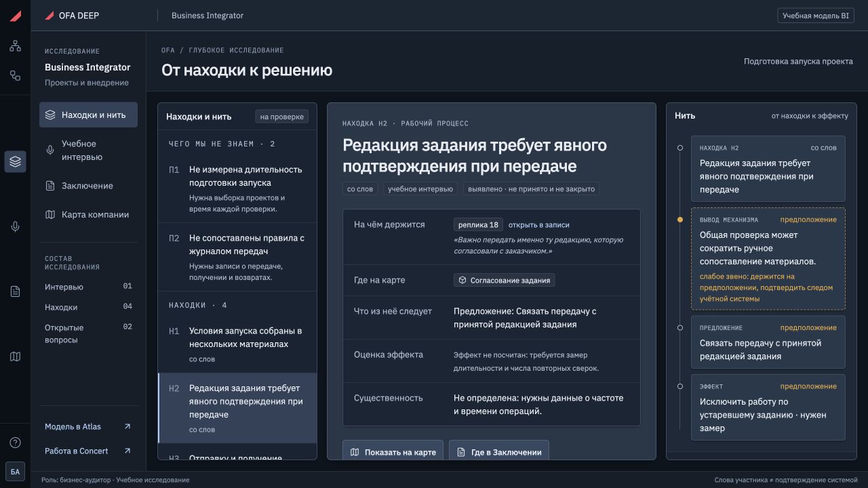This screenshot has width=868, height=488.
Task: Click the stack icon beside Находки и нить
Action: [50, 115]
